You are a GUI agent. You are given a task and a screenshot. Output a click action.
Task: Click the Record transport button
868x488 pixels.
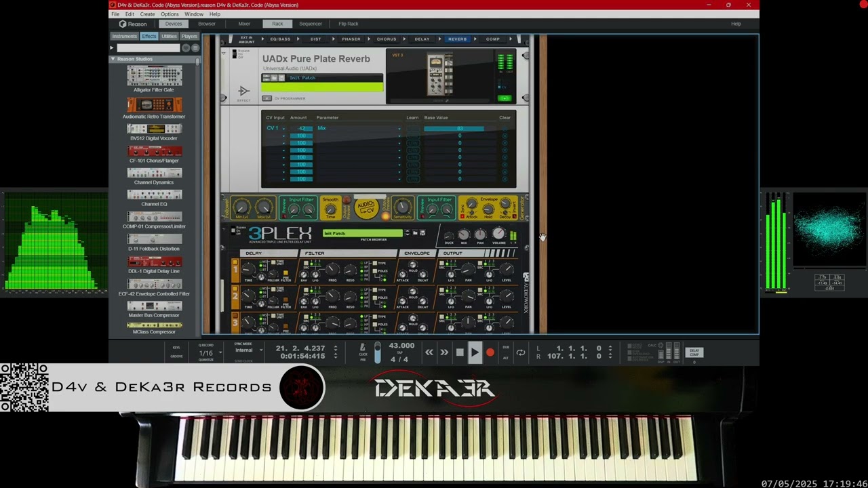(490, 352)
